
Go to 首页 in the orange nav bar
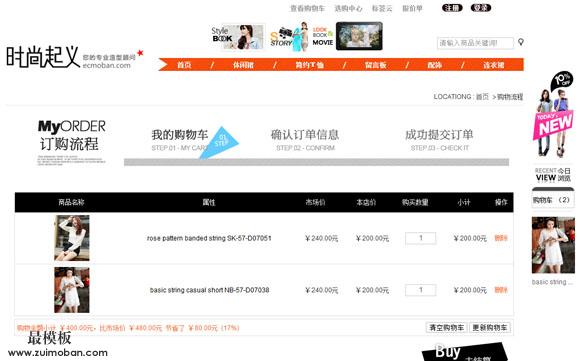184,65
